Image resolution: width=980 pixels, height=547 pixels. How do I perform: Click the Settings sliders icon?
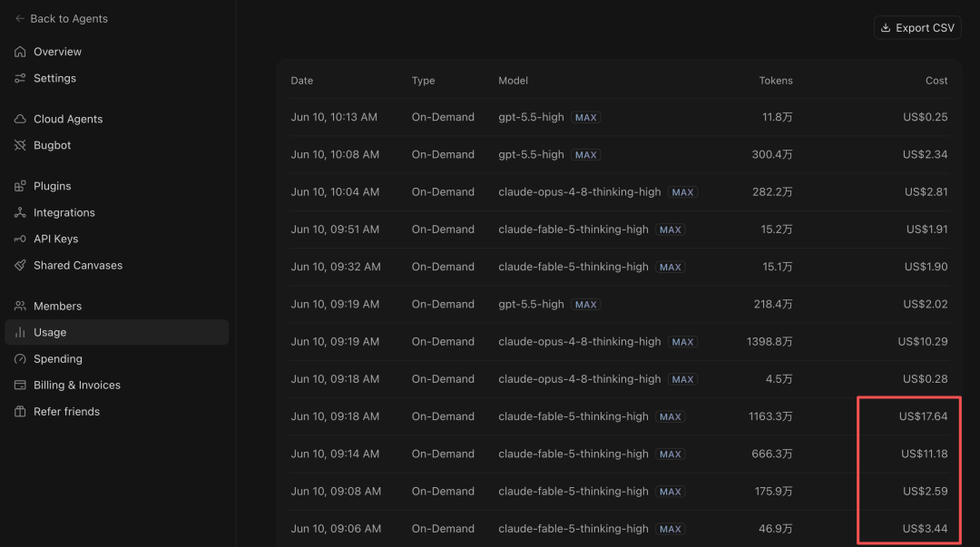pos(20,78)
